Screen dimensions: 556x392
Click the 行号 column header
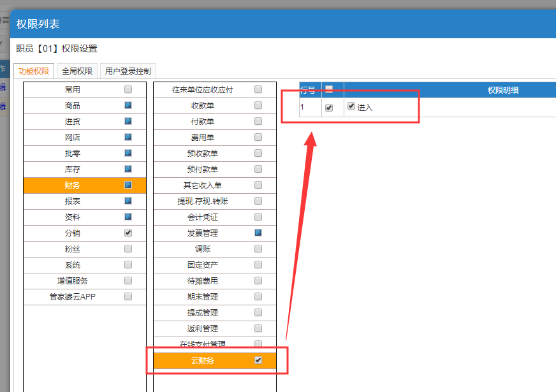pyautogui.click(x=311, y=90)
